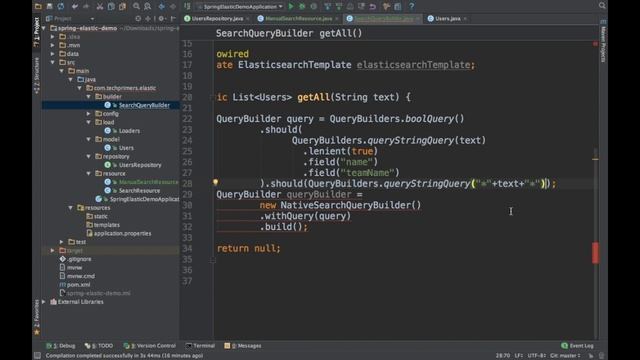Open the Favorites side panel button
Viewport: 640px width, 360px height.
point(37,317)
